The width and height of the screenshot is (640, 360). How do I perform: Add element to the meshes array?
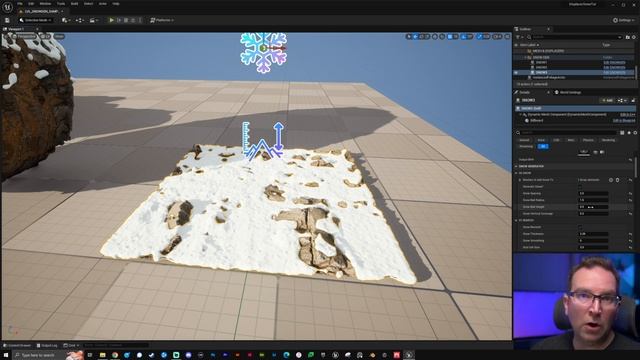(611, 180)
